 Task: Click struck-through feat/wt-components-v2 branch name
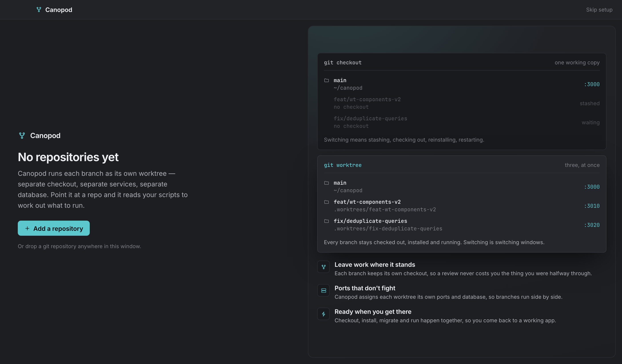click(367, 99)
